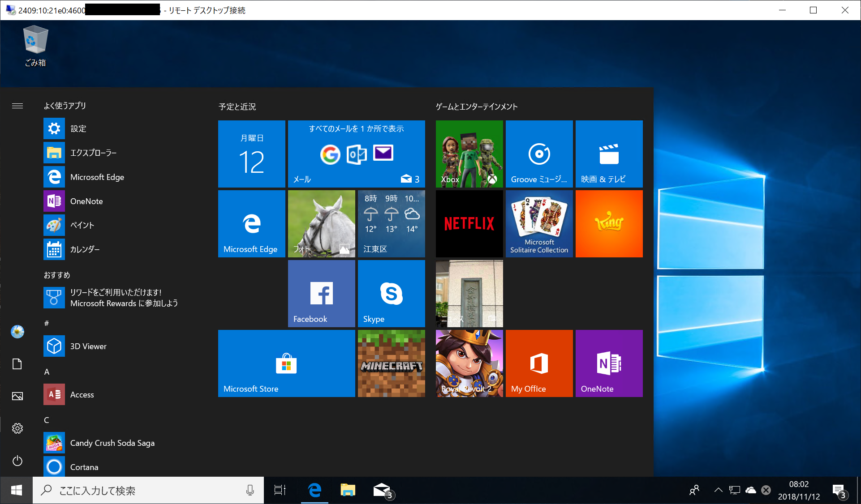Select Paint in the frequently used apps

click(82, 225)
